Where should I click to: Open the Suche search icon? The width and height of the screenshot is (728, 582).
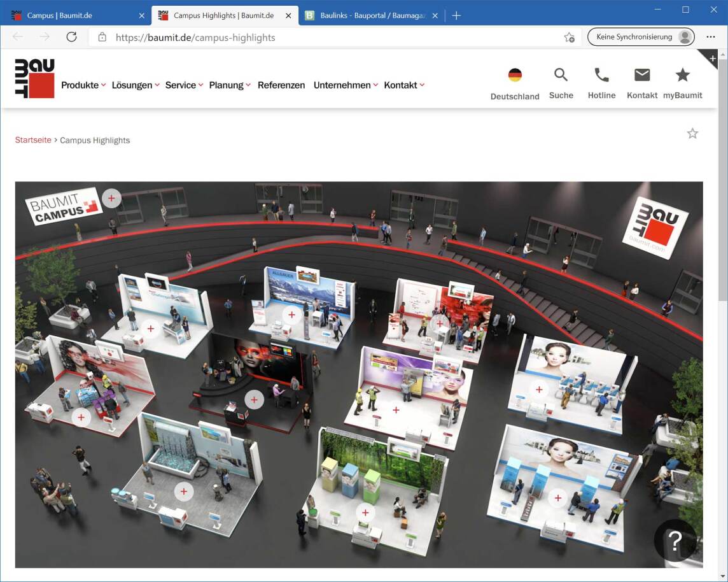click(561, 75)
